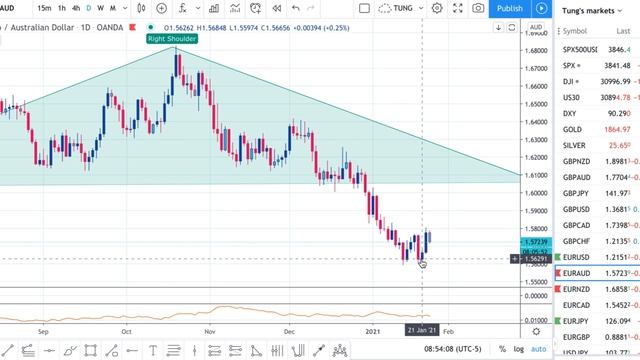This screenshot has height=360, width=640.
Task: Select the Triangle drawing tool
Action: pos(256,350)
